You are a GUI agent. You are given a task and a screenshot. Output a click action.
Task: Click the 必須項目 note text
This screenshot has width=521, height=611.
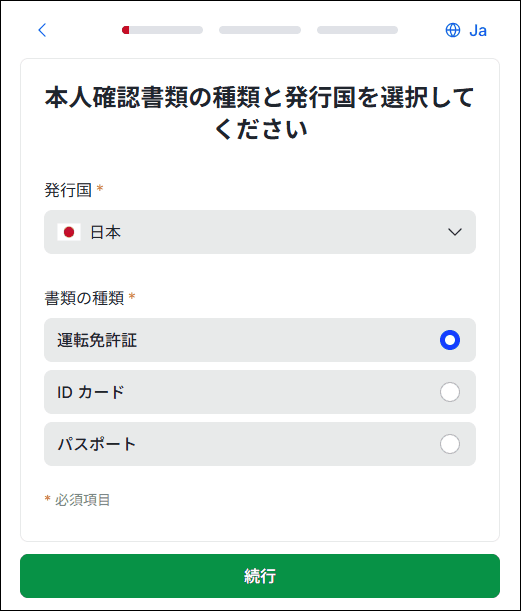pos(83,500)
